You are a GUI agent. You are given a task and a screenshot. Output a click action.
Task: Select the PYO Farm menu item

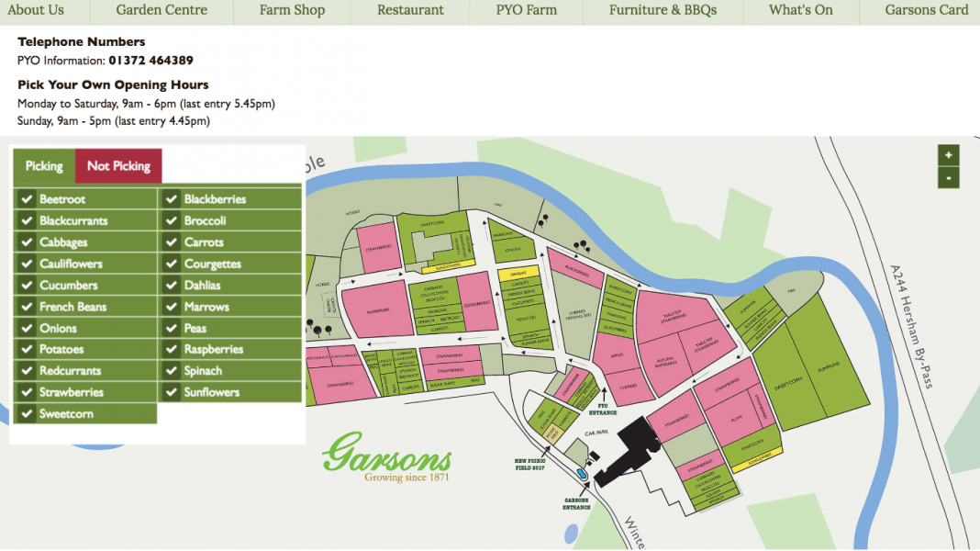pos(527,10)
